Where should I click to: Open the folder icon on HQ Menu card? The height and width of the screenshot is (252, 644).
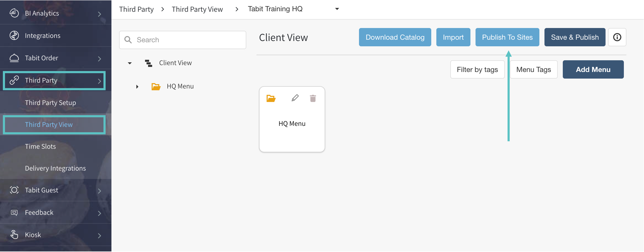pyautogui.click(x=271, y=98)
